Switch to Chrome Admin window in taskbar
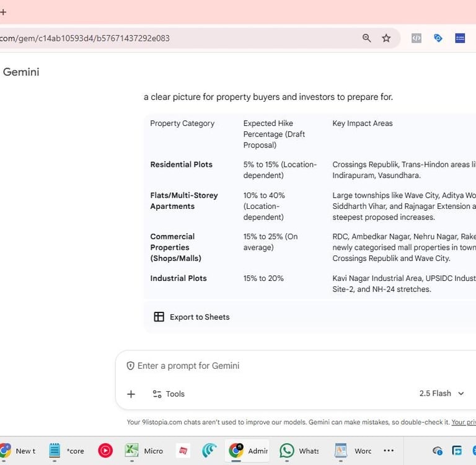Screen dimensions: 476x465 point(247,451)
